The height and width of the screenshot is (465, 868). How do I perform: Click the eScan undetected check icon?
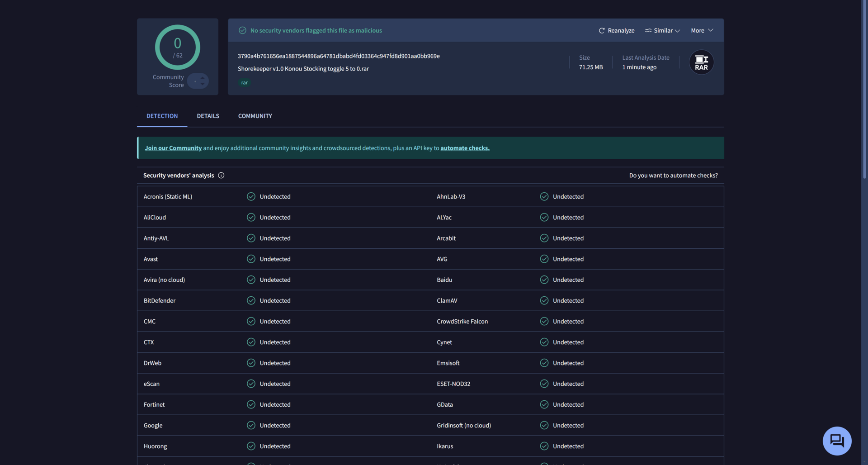pyautogui.click(x=251, y=384)
